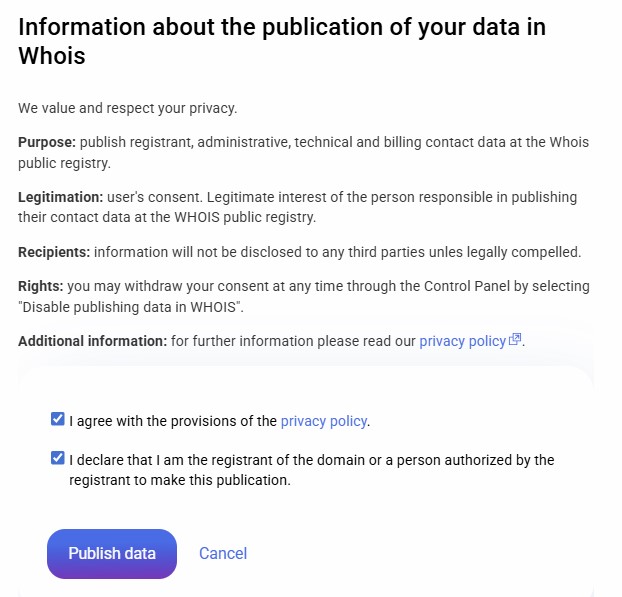Click the bold "Additional information:" label
This screenshot has width=622, height=597.
point(92,341)
